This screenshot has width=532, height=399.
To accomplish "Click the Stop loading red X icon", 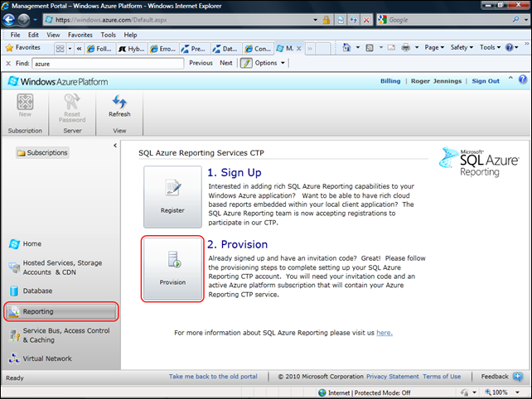I will tap(366, 20).
